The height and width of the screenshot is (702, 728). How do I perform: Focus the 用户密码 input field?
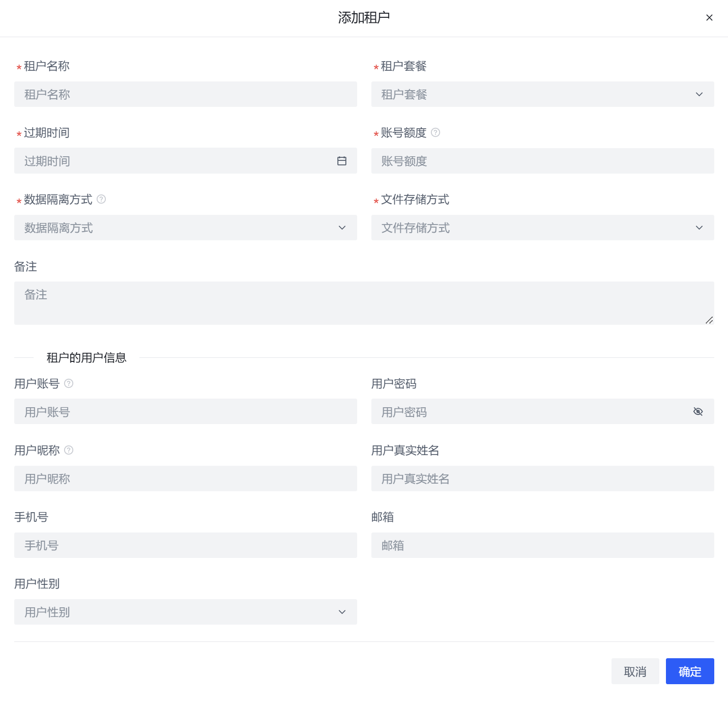pos(542,411)
